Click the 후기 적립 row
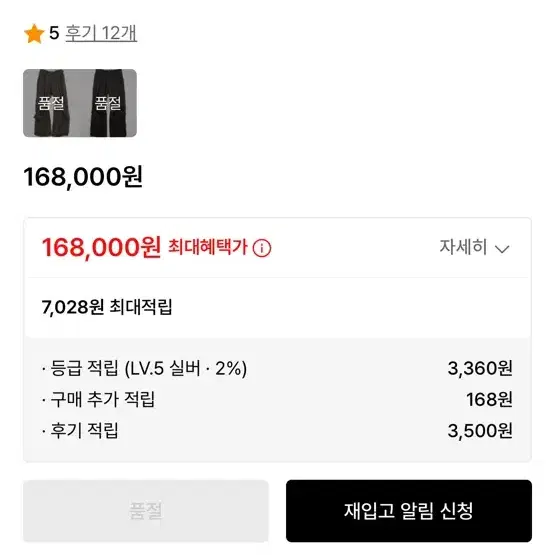The image size is (555, 555). [x=277, y=430]
